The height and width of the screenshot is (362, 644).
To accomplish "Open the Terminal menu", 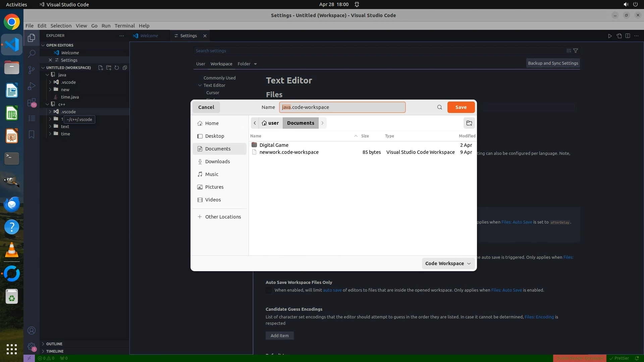I will click(x=124, y=26).
